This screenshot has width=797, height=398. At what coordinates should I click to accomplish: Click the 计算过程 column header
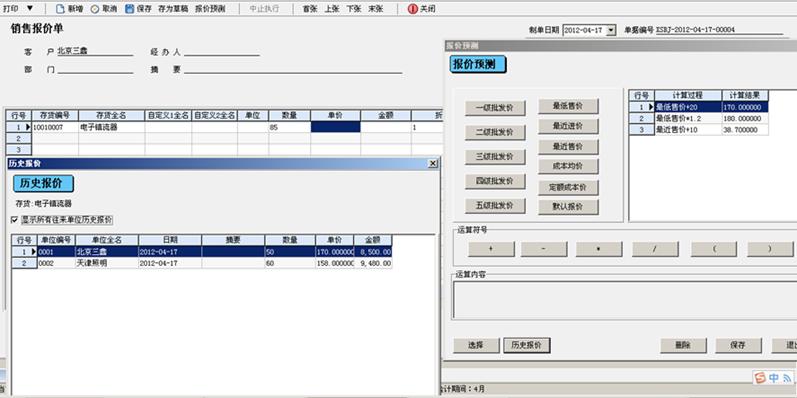pos(688,96)
